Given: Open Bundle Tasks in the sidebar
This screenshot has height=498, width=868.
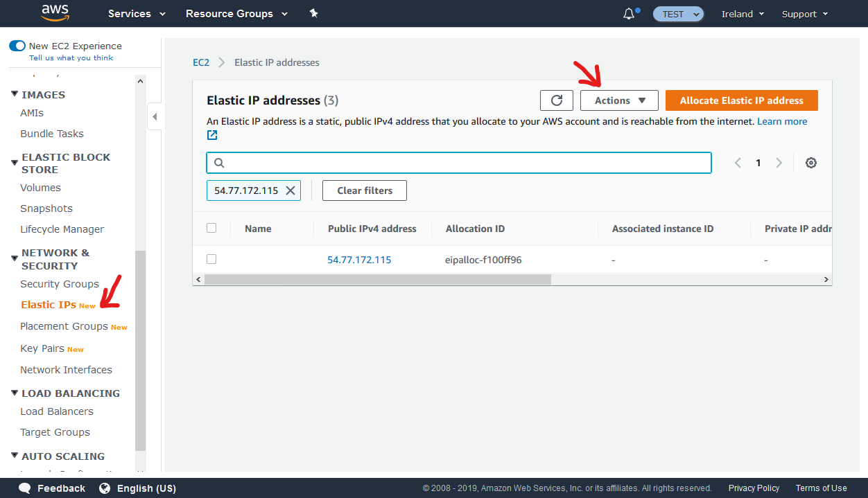Looking at the screenshot, I should click(52, 134).
